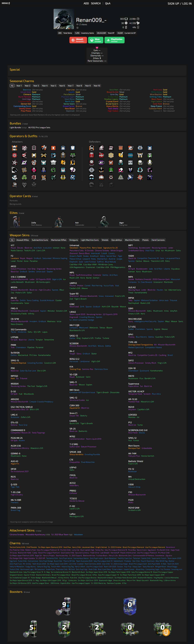Filter weapon skins by Marksman Rifles
Image resolution: width=194 pixels, height=644 pixels.
(x=59, y=240)
